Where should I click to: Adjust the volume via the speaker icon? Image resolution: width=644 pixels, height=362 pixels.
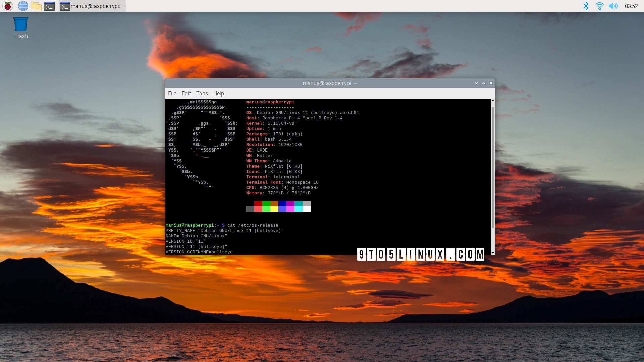coord(613,6)
